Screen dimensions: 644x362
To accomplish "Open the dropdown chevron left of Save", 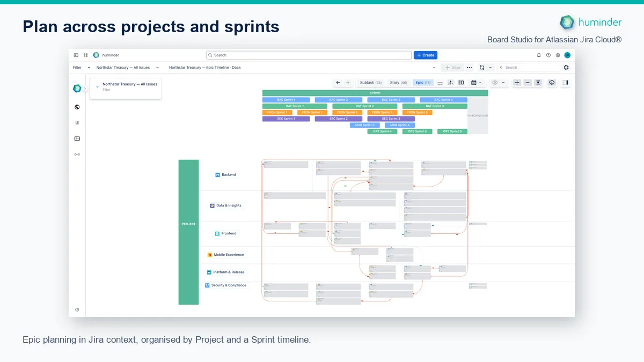I will click(x=434, y=68).
